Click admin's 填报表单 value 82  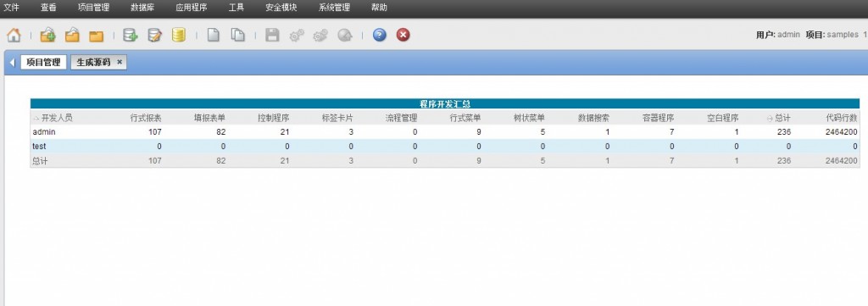tap(220, 131)
